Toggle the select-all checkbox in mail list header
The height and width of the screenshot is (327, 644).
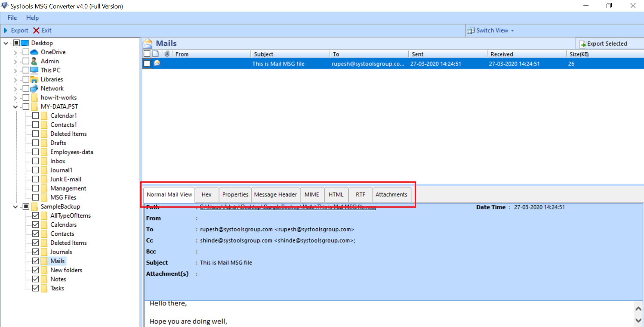[x=147, y=54]
